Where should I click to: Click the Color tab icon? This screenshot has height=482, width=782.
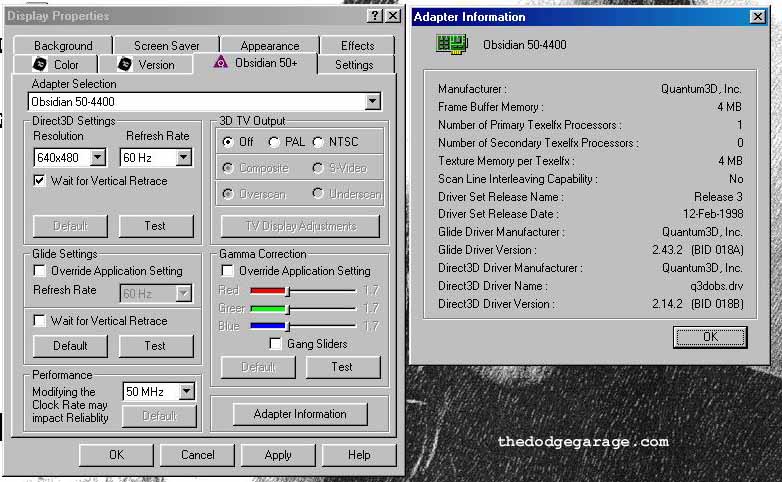(x=39, y=64)
